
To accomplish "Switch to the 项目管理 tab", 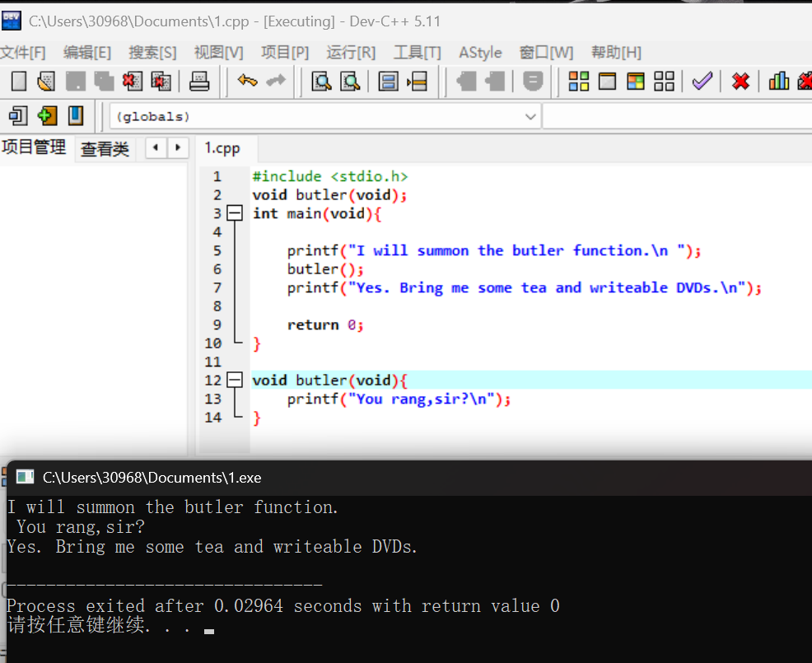I will coord(34,147).
